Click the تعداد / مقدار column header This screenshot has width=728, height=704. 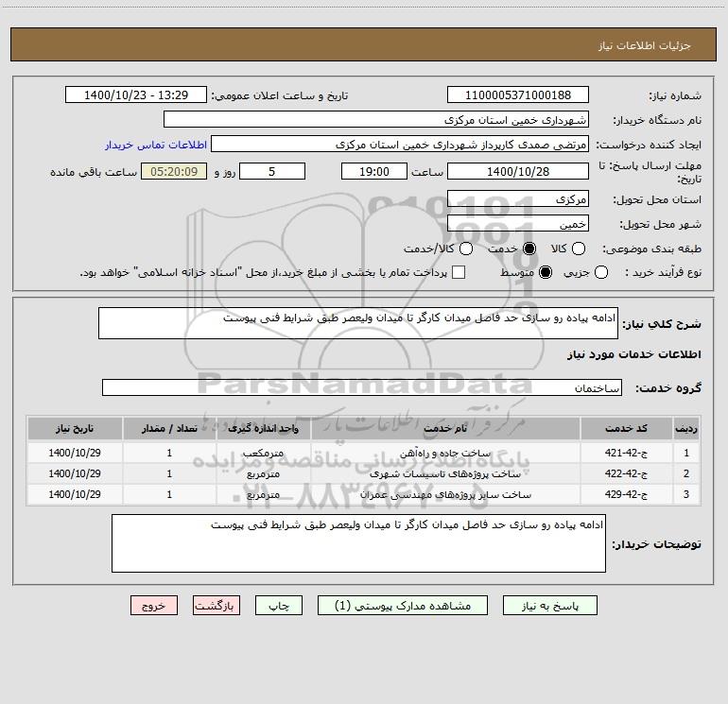coord(169,428)
